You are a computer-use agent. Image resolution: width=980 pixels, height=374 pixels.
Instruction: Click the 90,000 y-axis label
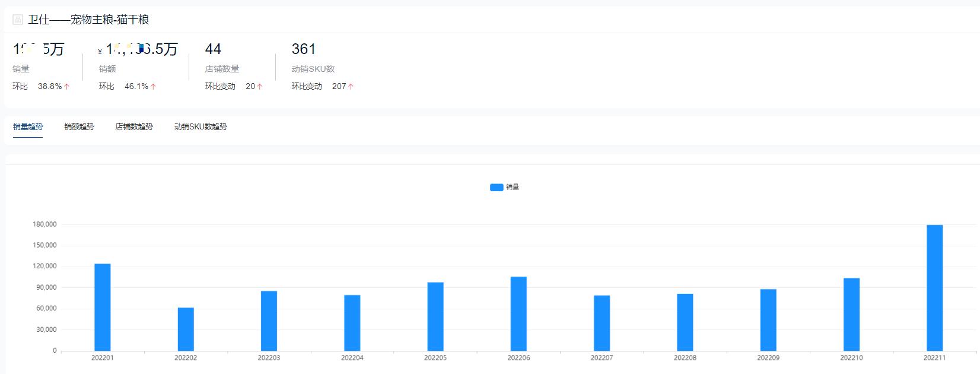46,287
